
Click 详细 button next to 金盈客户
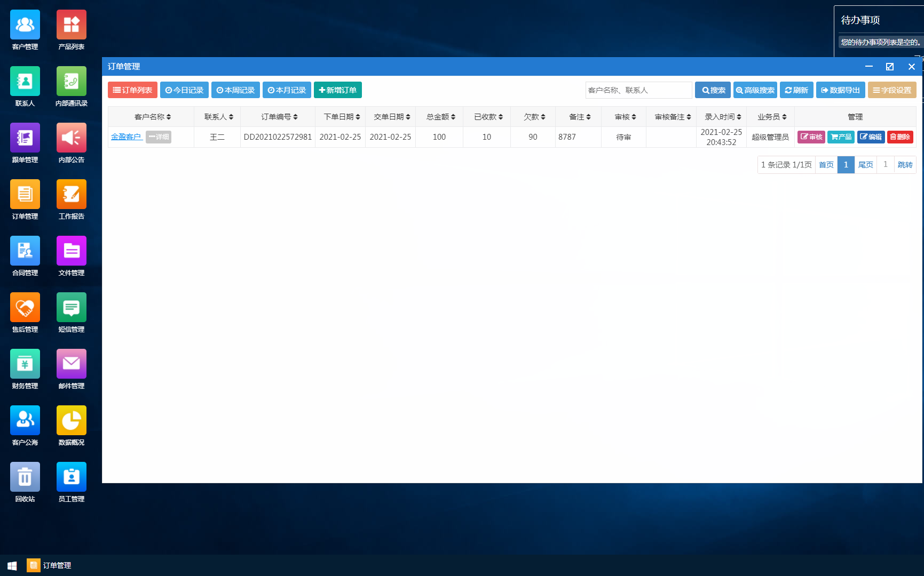click(x=159, y=137)
